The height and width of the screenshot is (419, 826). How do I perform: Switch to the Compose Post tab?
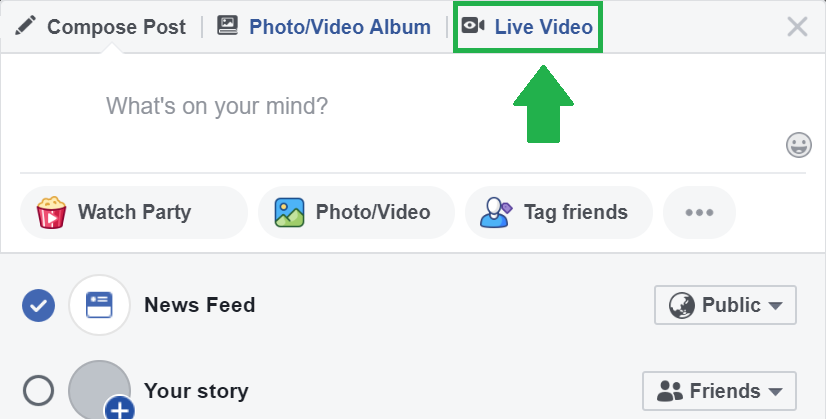point(100,26)
